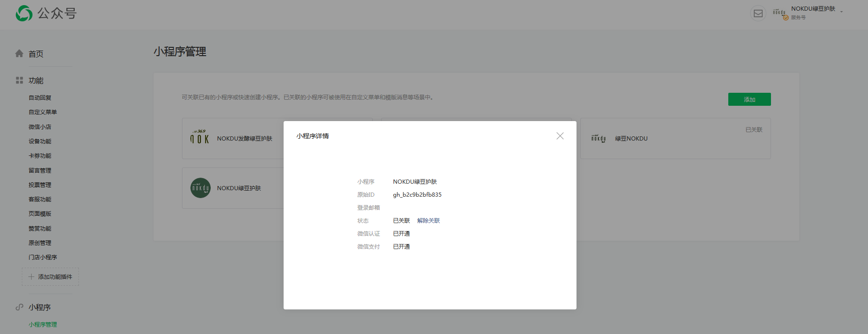Click the 添加功能插件 button
Image resolution: width=868 pixels, height=334 pixels.
click(50, 276)
